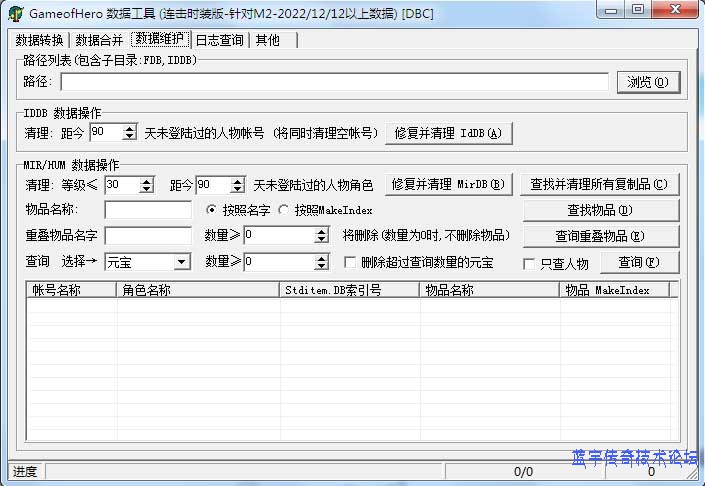Decrease IDDB 距今 days stepper down arrow
705x486 pixels.
[x=129, y=136]
